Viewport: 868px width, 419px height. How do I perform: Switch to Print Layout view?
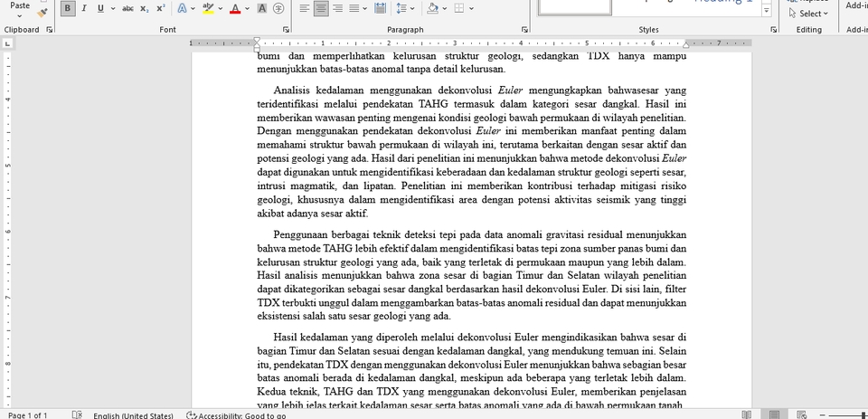pos(774,415)
